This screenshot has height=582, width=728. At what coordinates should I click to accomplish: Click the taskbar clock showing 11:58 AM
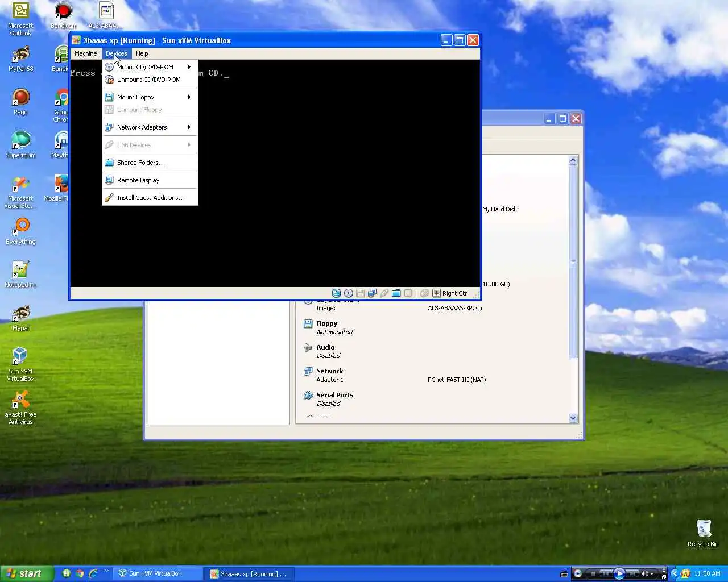707,573
